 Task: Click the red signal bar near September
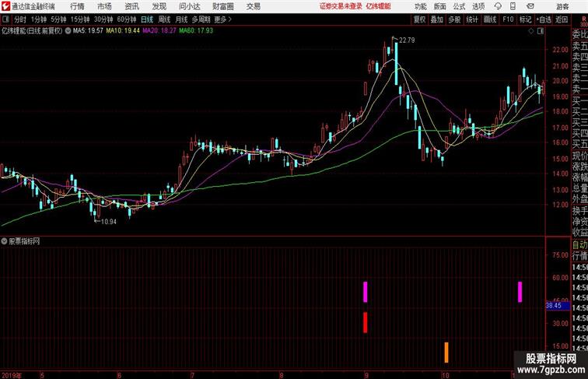(x=366, y=323)
